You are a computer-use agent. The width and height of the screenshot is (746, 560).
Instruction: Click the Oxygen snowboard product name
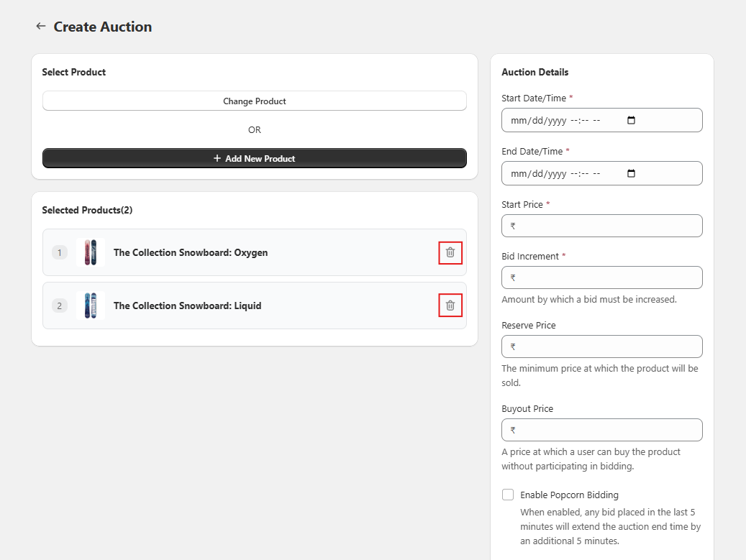pos(191,252)
